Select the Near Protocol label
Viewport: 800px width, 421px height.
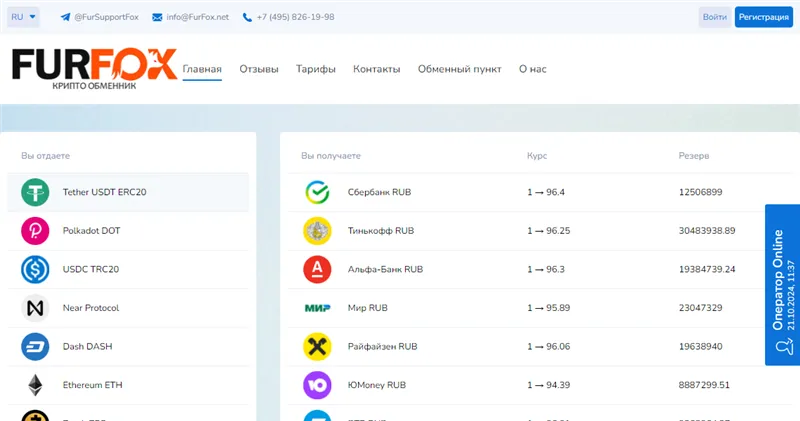pyautogui.click(x=91, y=308)
